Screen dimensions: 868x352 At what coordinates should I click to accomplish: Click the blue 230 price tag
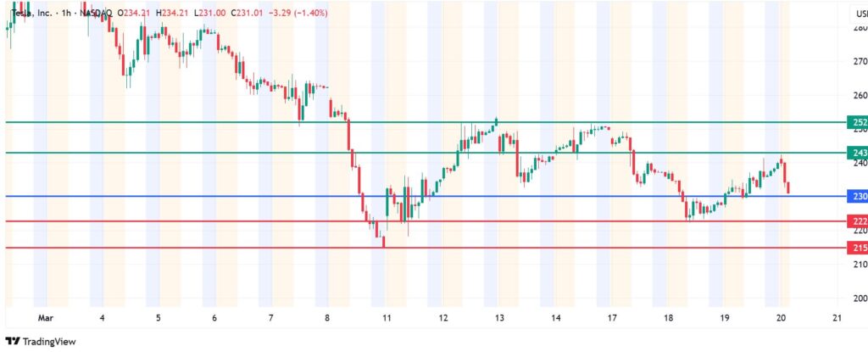point(858,196)
